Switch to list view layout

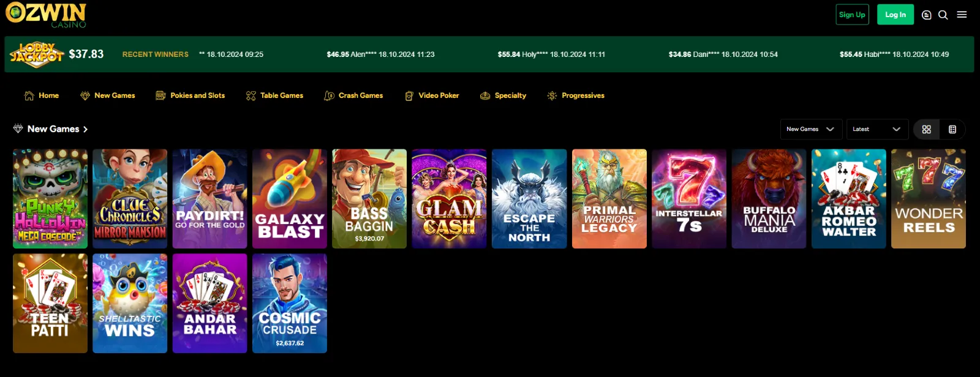(x=952, y=129)
